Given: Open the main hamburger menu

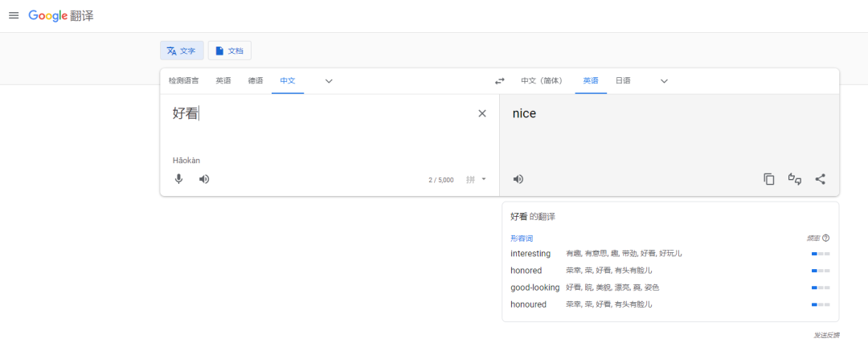Looking at the screenshot, I should click(14, 15).
